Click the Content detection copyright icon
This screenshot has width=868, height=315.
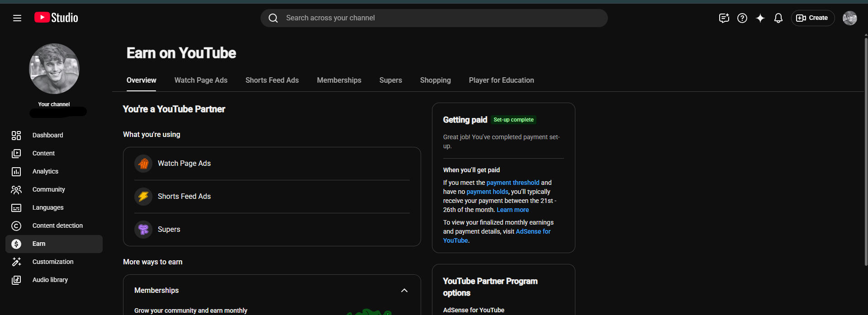pos(16,226)
